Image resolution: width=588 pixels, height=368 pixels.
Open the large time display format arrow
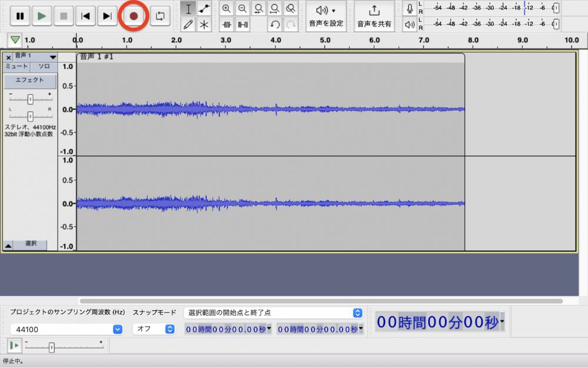502,322
